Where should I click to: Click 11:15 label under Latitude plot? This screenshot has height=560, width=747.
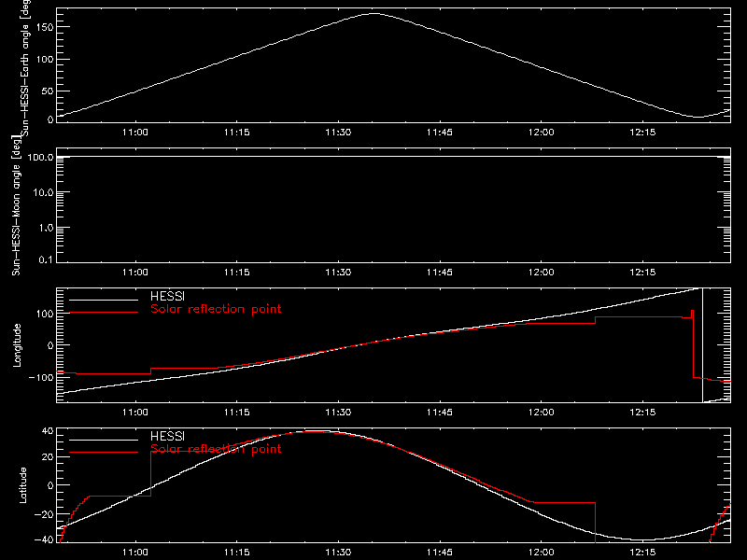tap(237, 552)
